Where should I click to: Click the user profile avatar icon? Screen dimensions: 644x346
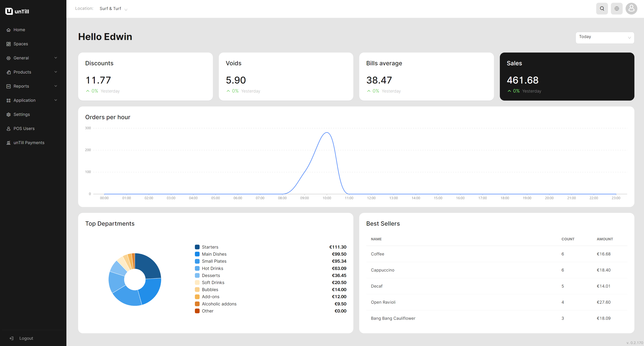coord(631,9)
